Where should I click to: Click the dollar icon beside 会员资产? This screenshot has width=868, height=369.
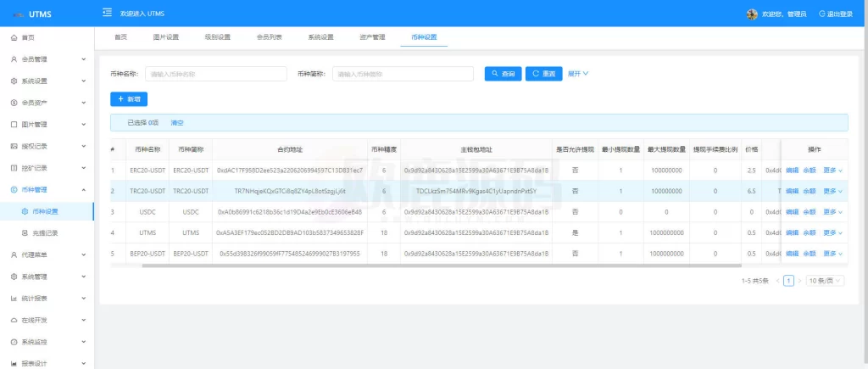pos(14,103)
